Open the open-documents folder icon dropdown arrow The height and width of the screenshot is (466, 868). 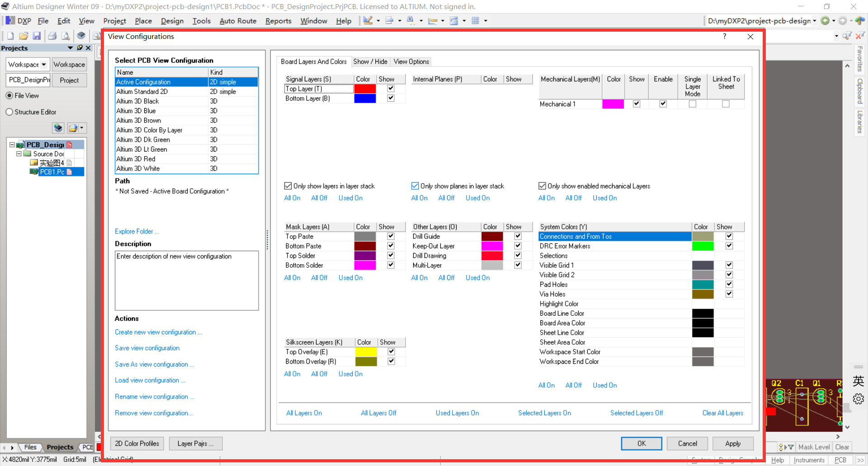click(x=82, y=128)
